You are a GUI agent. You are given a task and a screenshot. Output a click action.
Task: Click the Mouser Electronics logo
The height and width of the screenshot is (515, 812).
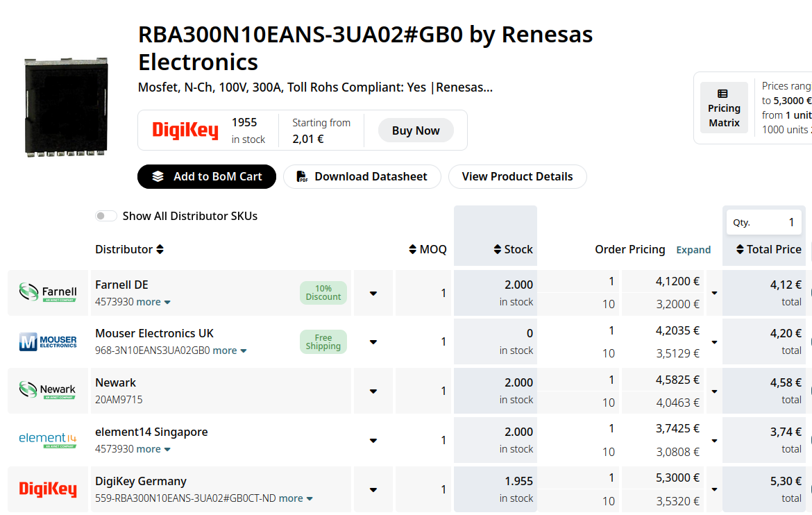pyautogui.click(x=48, y=341)
